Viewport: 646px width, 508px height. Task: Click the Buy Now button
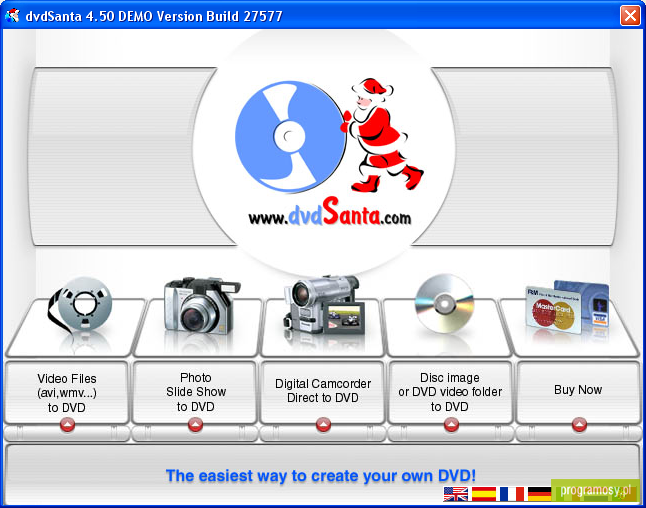578,393
